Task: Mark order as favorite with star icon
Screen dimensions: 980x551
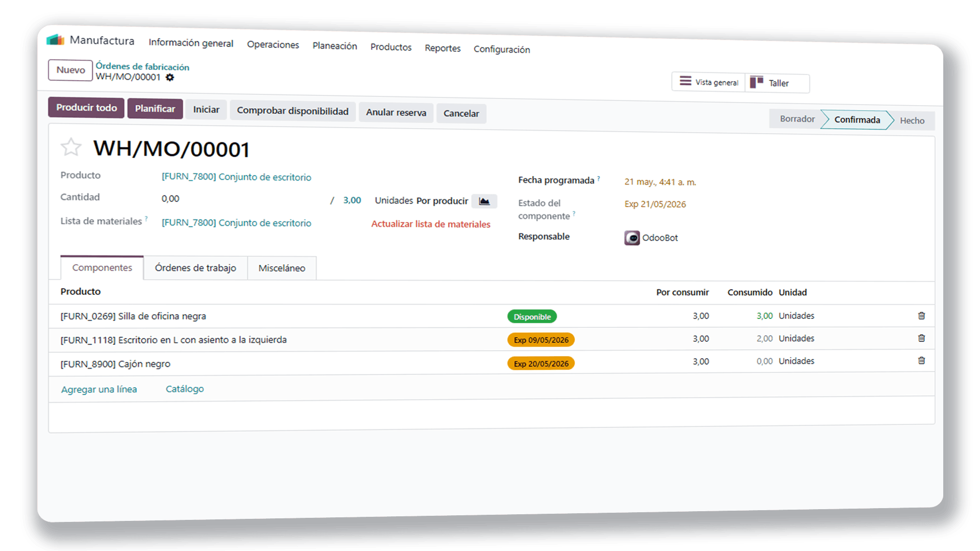Action: (71, 147)
